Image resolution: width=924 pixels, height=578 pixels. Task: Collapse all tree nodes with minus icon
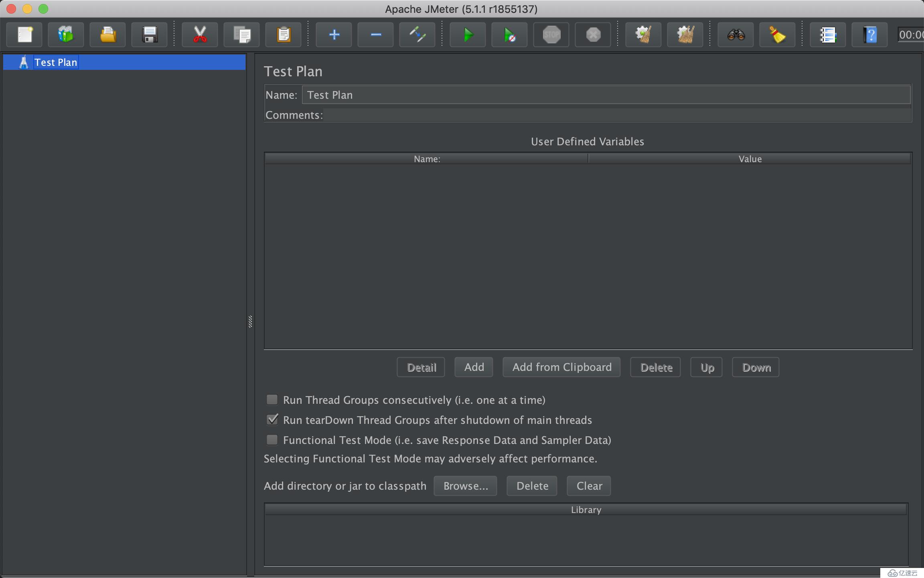click(x=375, y=35)
